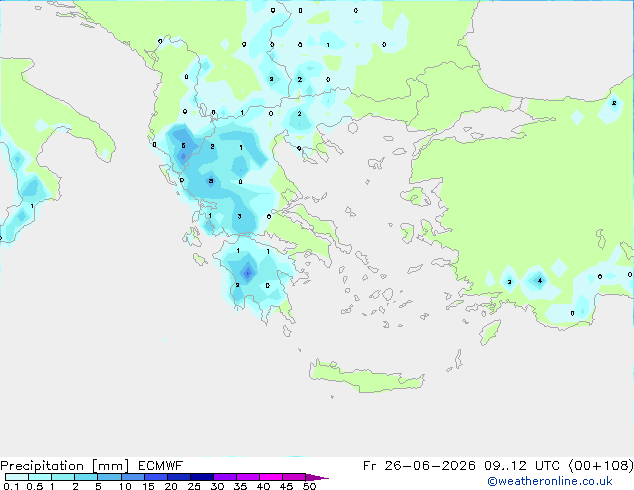
Task: Click the map value "5" over northwestern Greece
Action: tap(183, 146)
